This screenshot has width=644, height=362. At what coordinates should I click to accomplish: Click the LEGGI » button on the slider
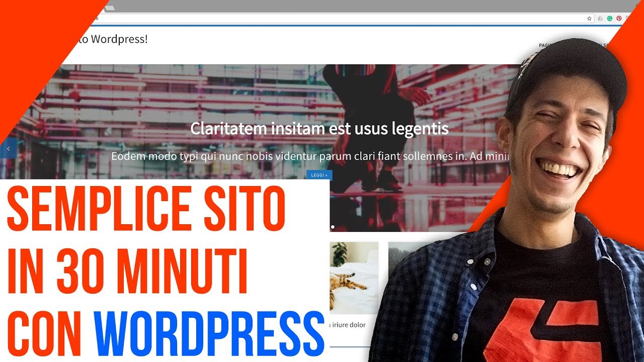(319, 175)
